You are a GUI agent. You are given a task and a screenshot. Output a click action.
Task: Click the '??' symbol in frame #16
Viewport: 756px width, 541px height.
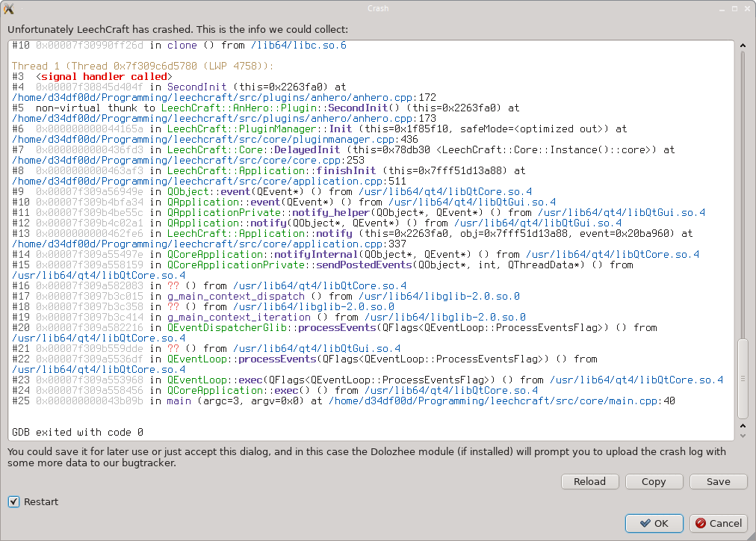[173, 286]
